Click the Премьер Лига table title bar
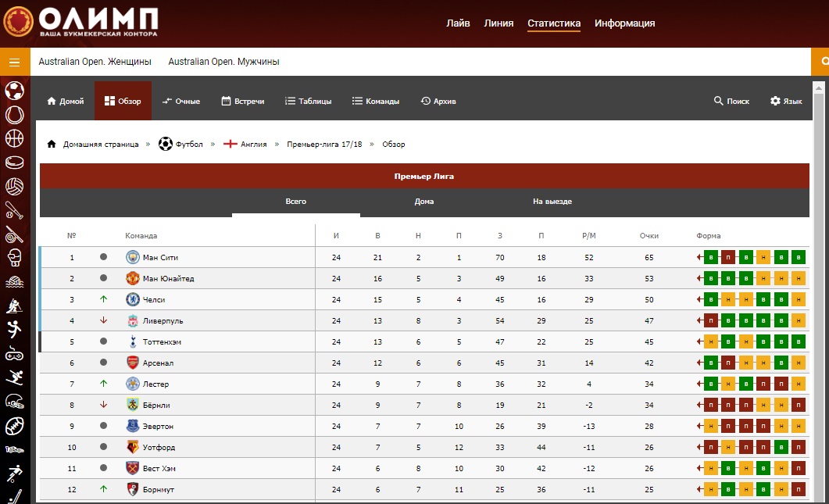Viewport: 829px width, 504px height. click(x=424, y=176)
